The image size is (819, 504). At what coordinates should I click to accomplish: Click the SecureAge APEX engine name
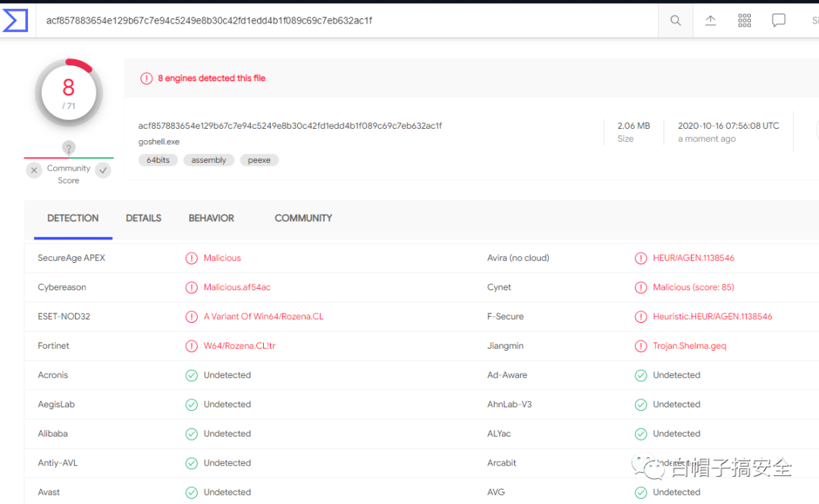click(x=71, y=258)
